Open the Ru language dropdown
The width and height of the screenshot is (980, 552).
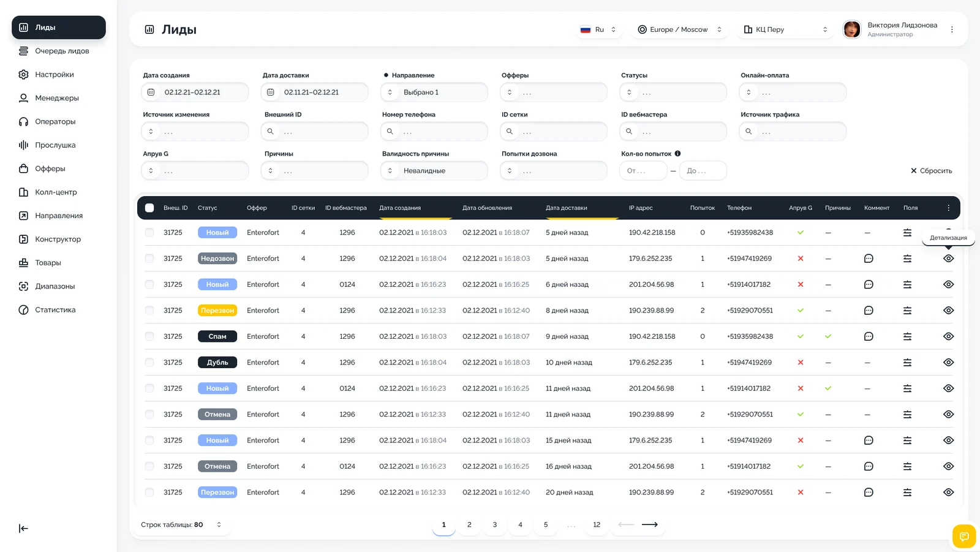pyautogui.click(x=599, y=29)
